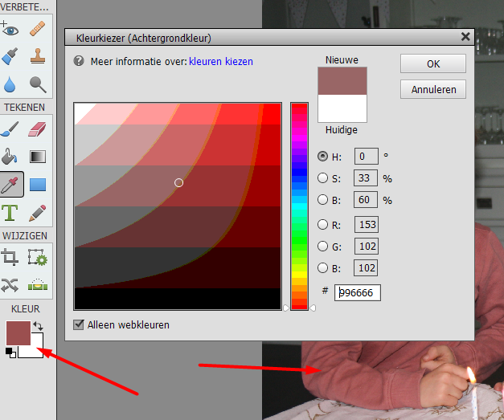Open the kleuren kiezen help link
504x420 pixels.
(220, 61)
